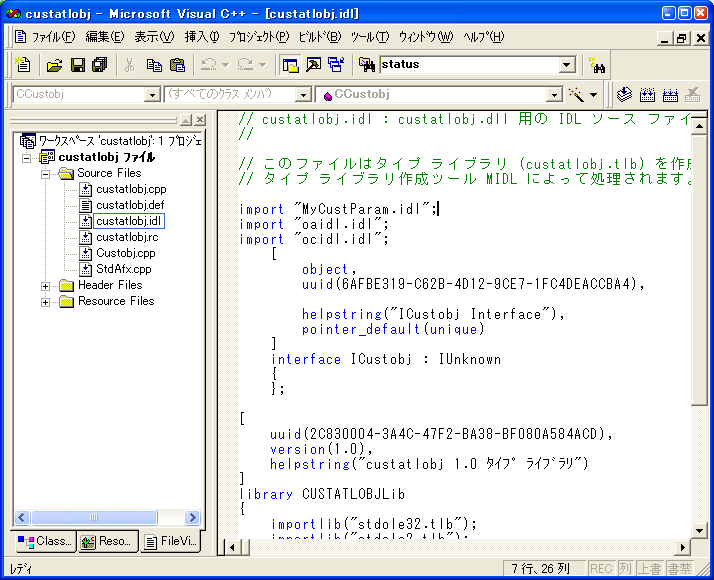Expand the Header Files folder
The image size is (714, 580).
(45, 286)
